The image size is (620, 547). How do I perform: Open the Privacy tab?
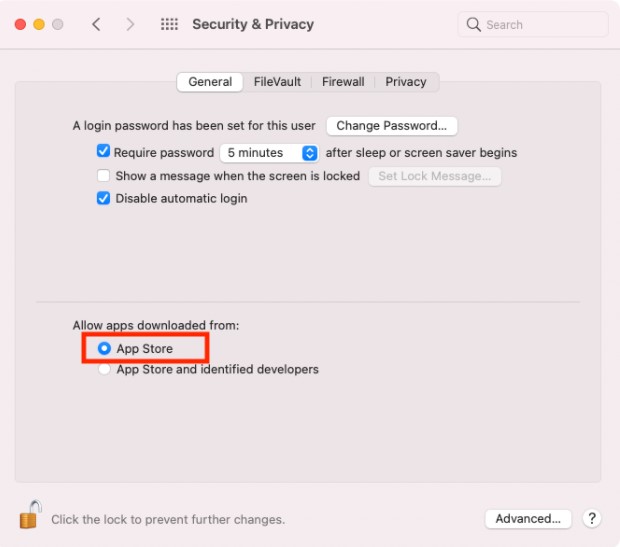pos(406,82)
